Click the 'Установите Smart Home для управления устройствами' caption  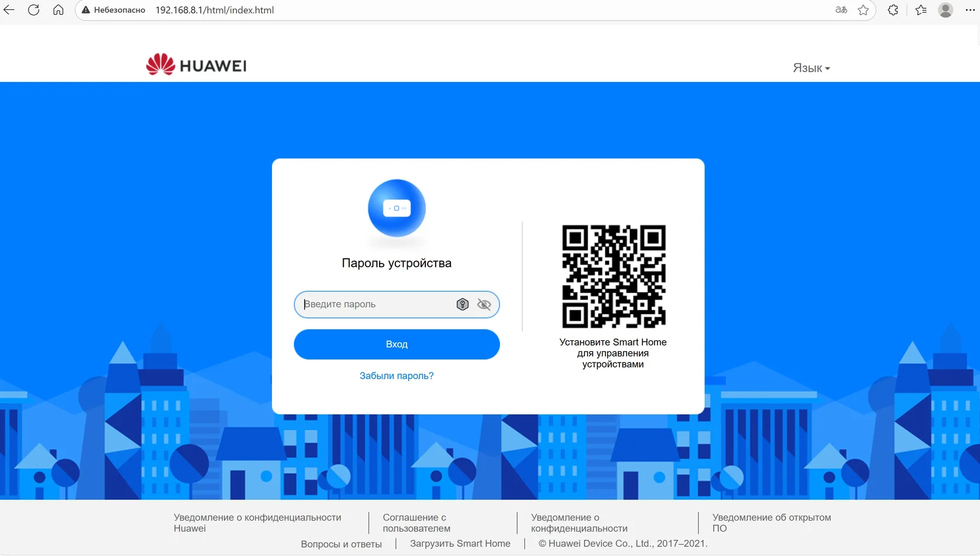coord(613,353)
